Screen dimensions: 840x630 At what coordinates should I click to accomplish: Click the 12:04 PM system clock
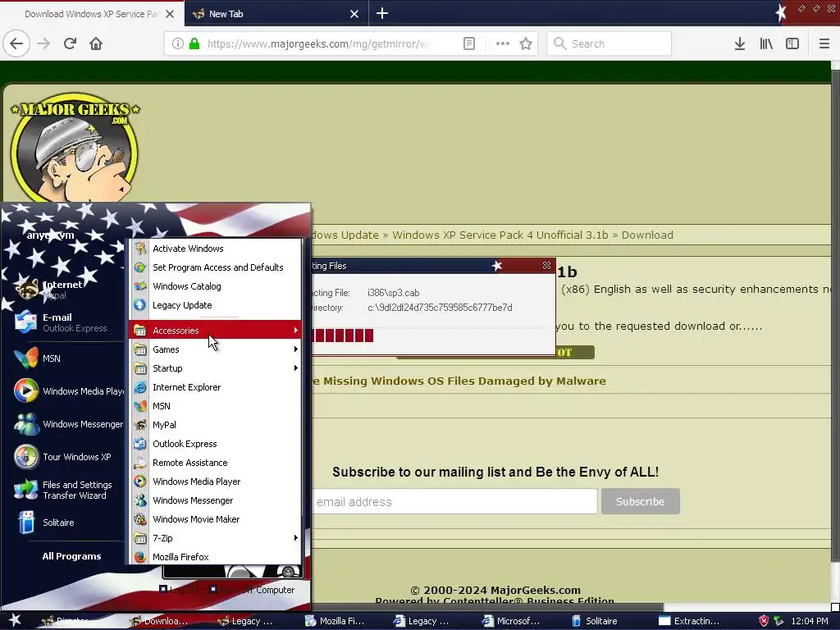pyautogui.click(x=810, y=621)
